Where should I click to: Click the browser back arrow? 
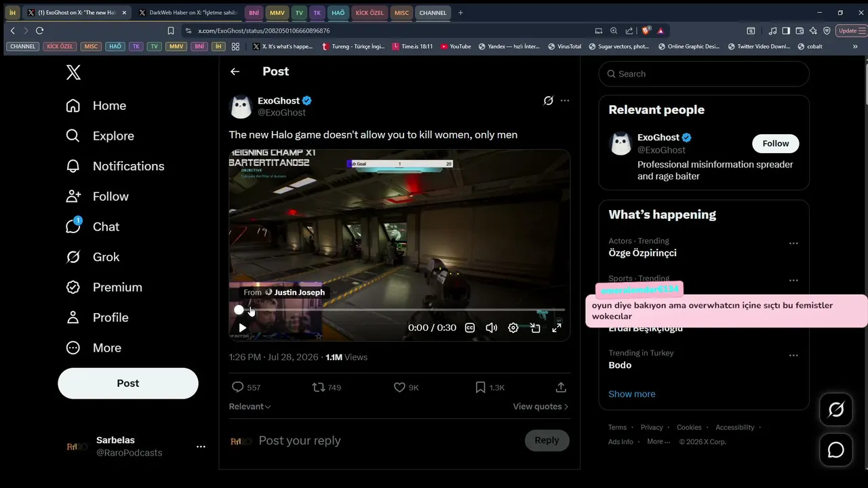click(x=12, y=30)
